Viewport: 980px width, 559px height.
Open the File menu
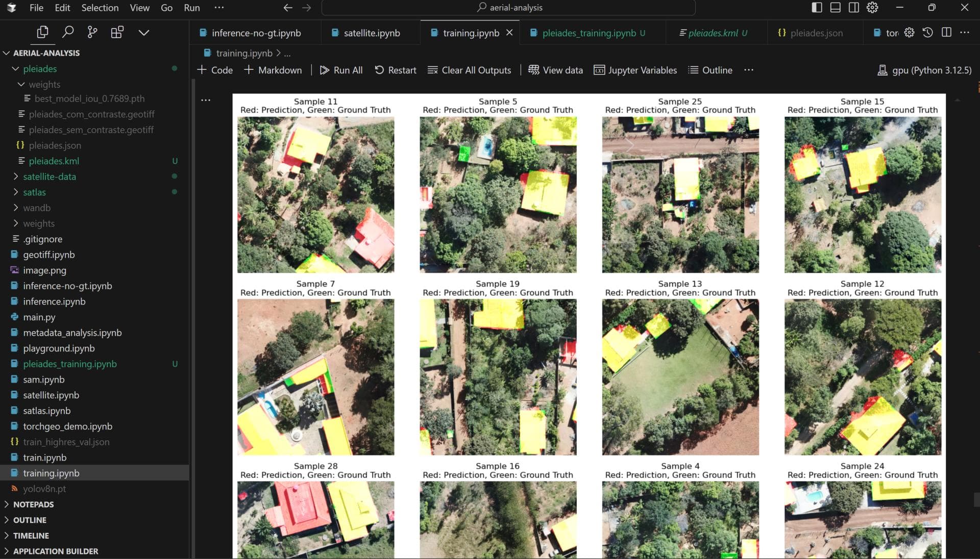coord(36,8)
